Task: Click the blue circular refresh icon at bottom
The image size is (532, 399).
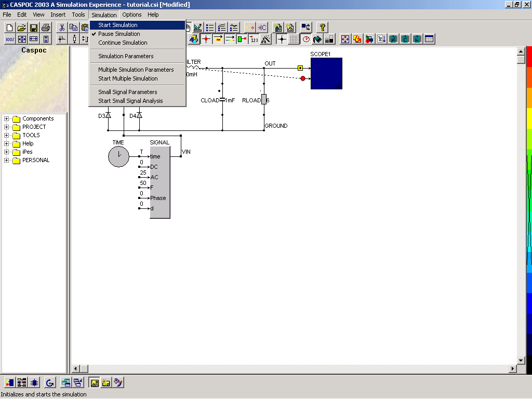Action: click(50, 383)
